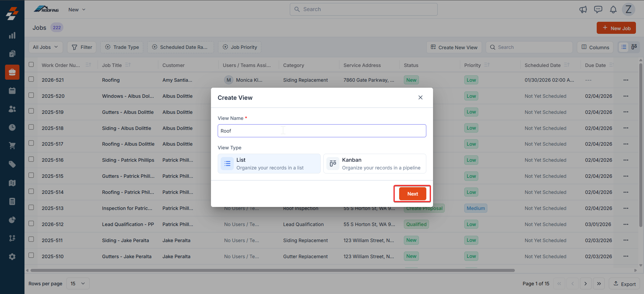644x294 pixels.
Task: Close the Create View dialog
Action: [x=420, y=97]
